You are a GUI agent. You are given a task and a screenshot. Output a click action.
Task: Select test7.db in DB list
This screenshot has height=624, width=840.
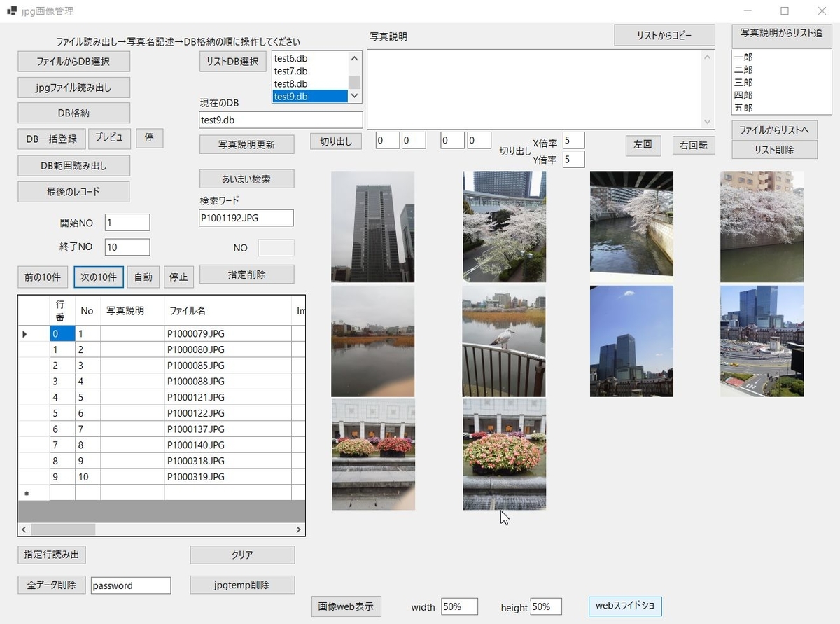(x=310, y=71)
